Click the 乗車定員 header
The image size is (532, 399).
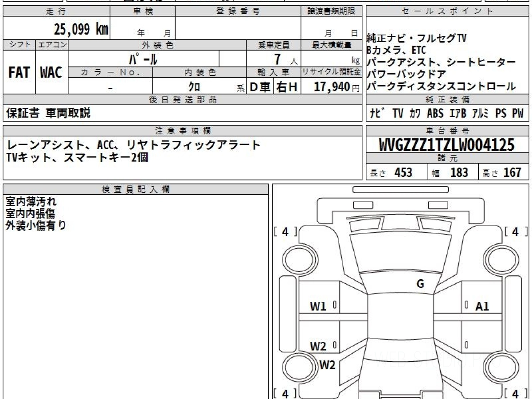click(274, 45)
